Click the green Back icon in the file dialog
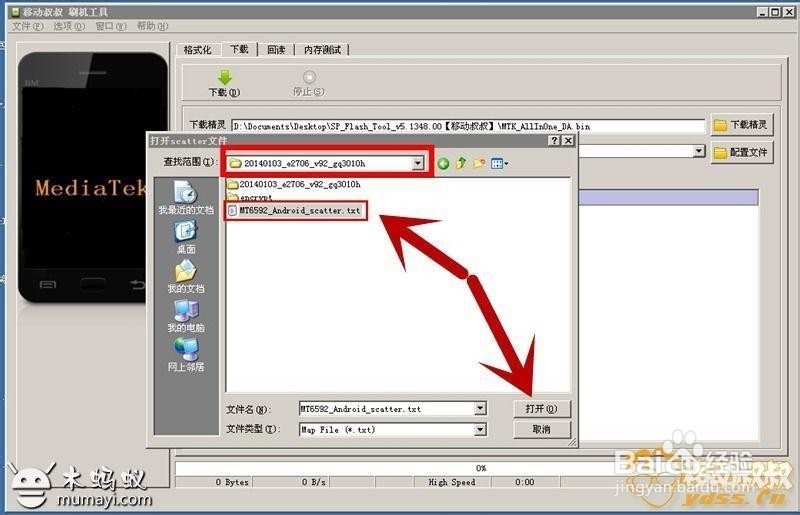The height and width of the screenshot is (515, 800). tap(443, 163)
